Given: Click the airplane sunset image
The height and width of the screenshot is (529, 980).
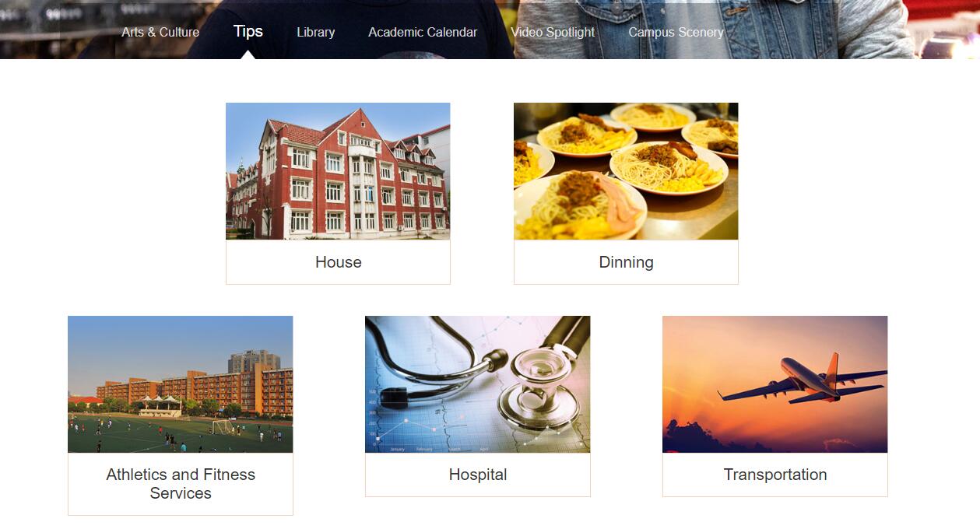Looking at the screenshot, I should click(775, 384).
